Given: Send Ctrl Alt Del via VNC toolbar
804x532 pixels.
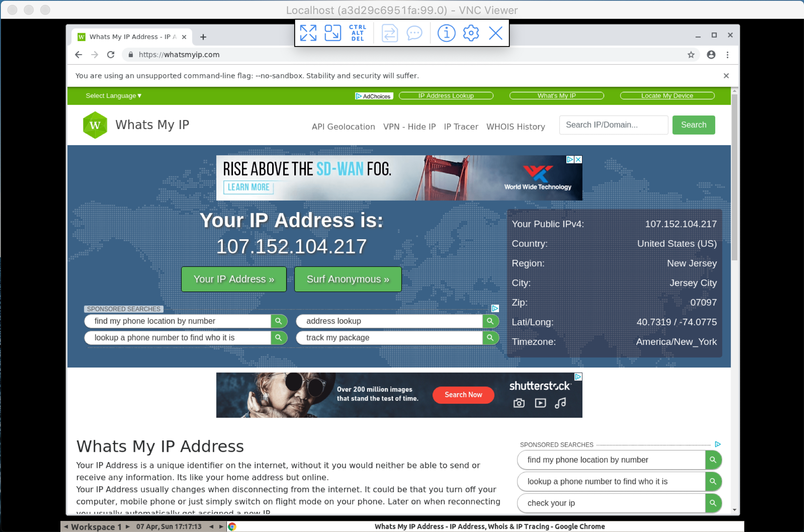Looking at the screenshot, I should [x=357, y=33].
